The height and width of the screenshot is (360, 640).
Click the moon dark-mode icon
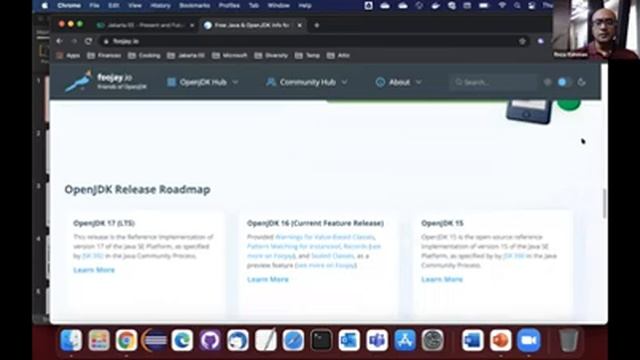(582, 82)
